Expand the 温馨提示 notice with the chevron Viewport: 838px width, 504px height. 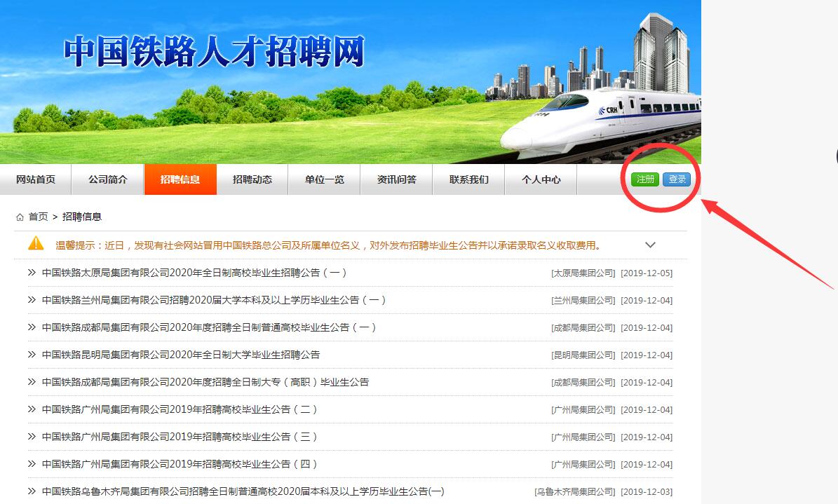point(650,245)
